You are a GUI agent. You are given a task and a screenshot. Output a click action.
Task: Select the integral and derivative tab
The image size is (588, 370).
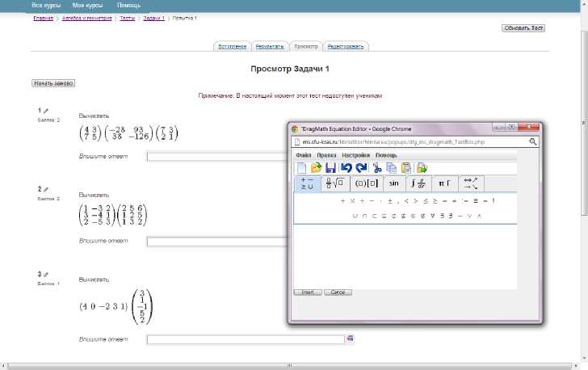point(419,183)
